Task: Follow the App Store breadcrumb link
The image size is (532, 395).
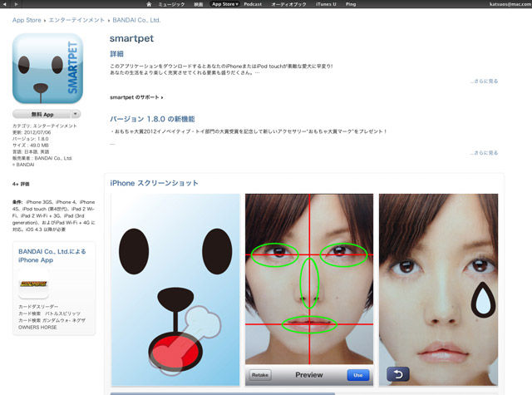Action: tap(27, 20)
